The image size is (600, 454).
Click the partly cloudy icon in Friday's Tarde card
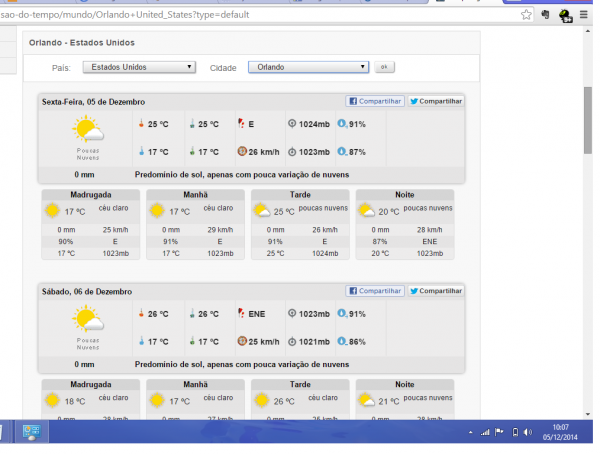click(261, 211)
